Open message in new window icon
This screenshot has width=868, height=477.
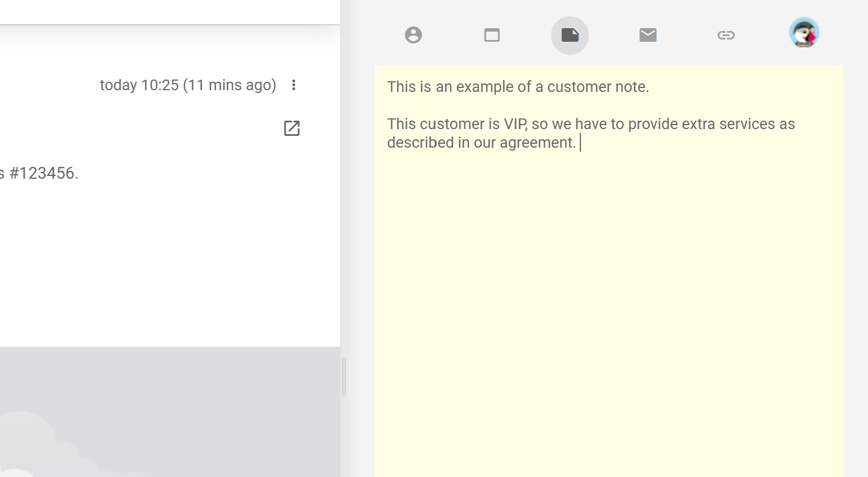292,129
